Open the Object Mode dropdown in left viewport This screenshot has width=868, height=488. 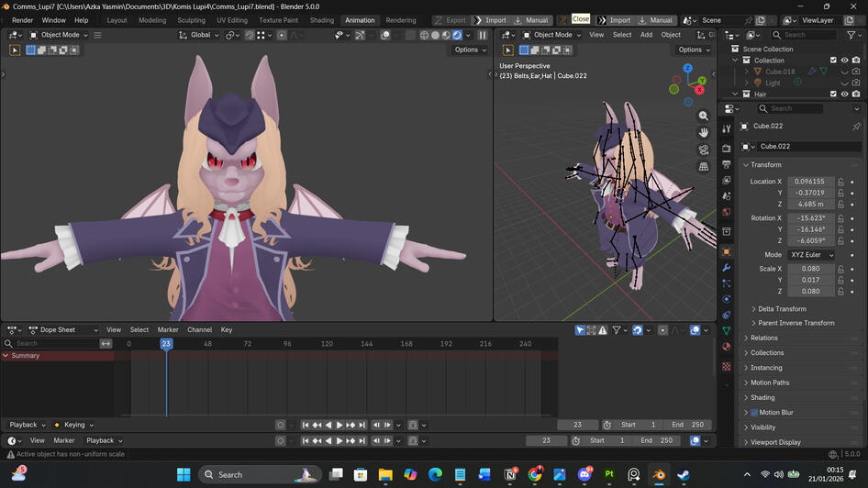(59, 35)
